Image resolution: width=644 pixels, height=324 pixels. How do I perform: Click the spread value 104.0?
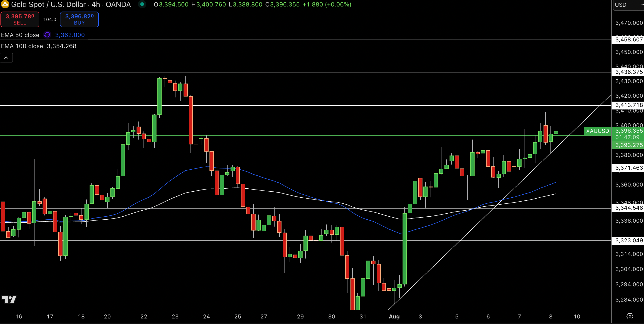pos(50,19)
